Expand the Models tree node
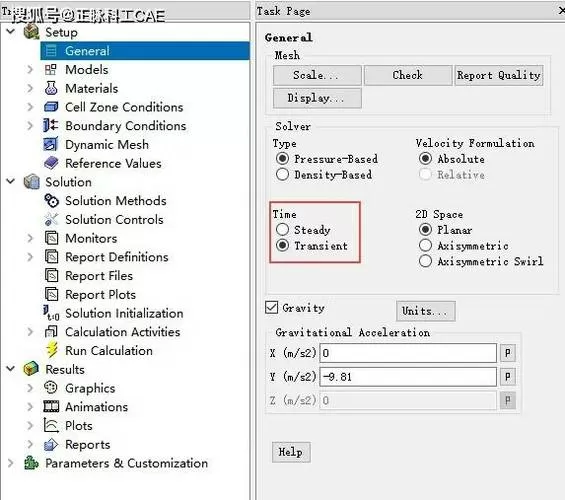The width and height of the screenshot is (565, 500). click(x=30, y=69)
